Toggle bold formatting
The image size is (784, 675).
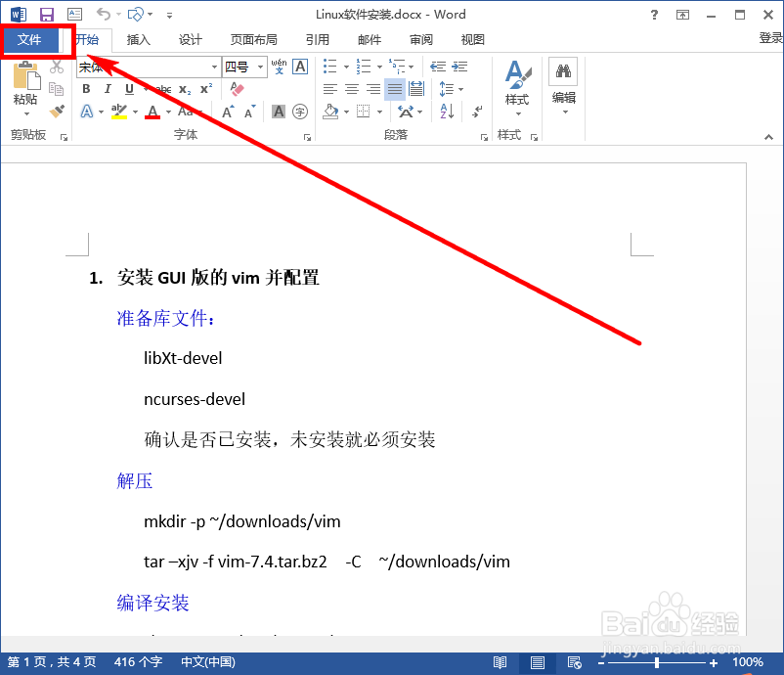(86, 88)
